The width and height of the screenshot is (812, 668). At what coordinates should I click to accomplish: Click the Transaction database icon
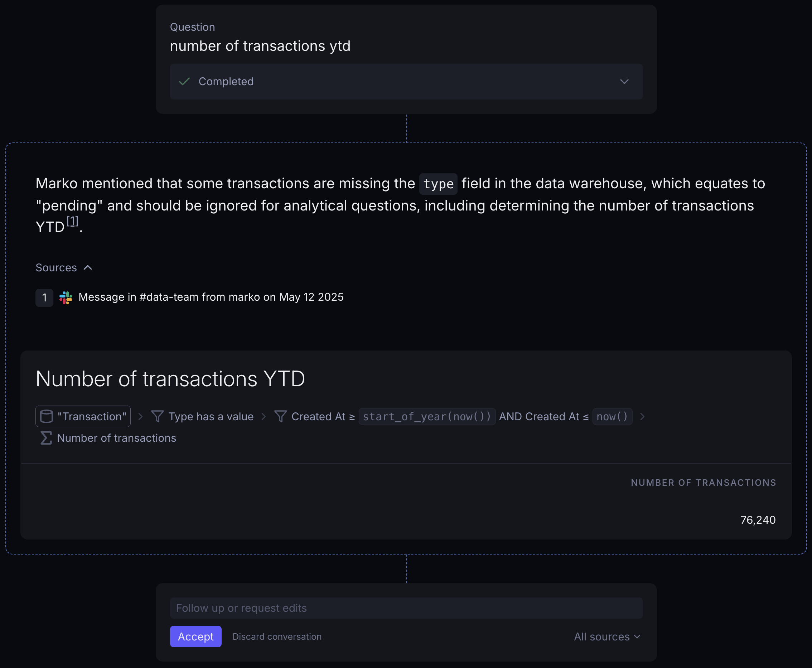pos(47,416)
